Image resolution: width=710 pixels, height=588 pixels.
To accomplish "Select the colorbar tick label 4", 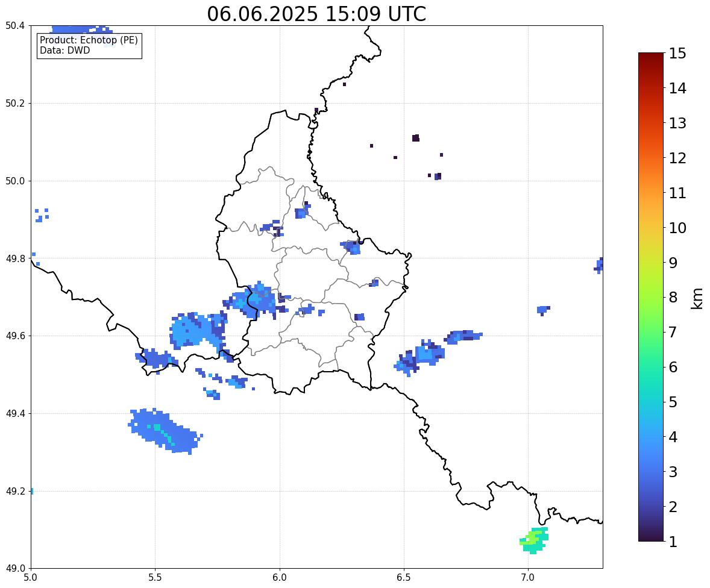I will pos(673,437).
